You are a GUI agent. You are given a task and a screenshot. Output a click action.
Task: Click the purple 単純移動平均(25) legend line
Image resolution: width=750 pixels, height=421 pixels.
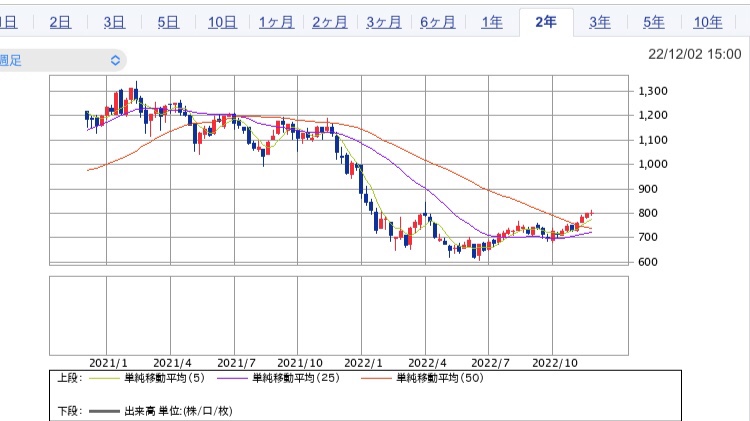[233, 379]
